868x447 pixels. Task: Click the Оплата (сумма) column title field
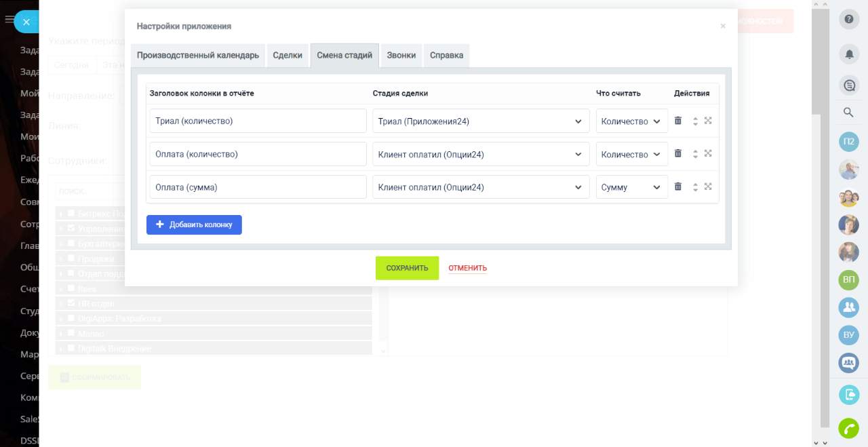[x=258, y=187]
